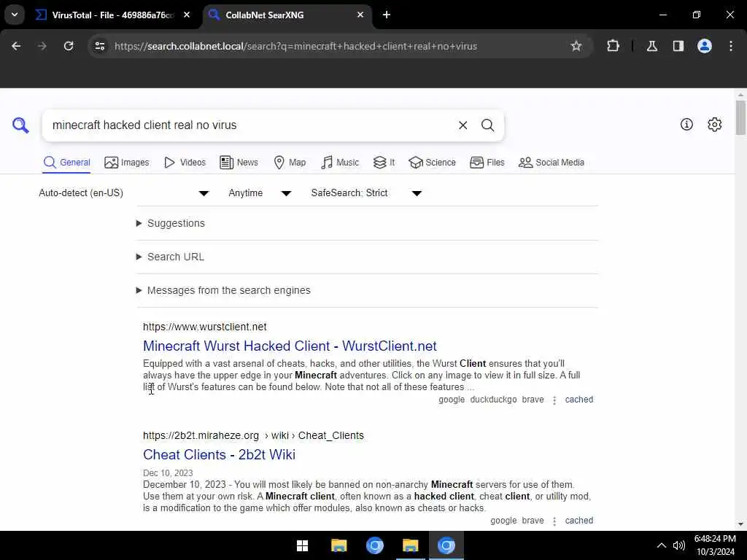747x560 pixels.
Task: Open the About info icon
Action: click(x=686, y=124)
